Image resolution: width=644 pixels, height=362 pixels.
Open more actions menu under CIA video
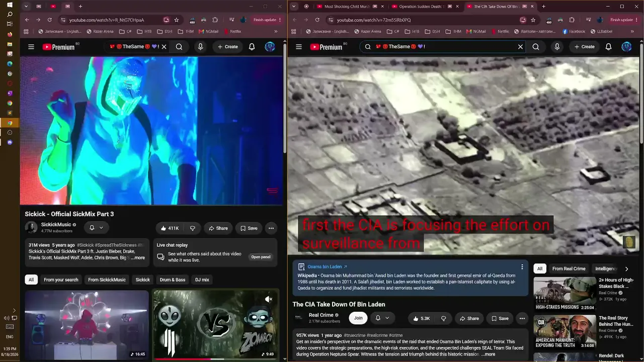click(x=522, y=318)
